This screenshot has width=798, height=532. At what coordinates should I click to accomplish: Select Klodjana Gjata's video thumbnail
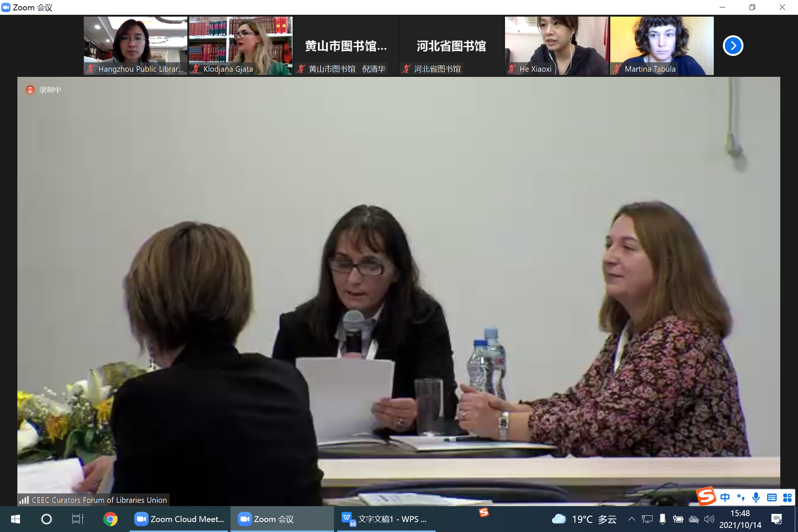[x=241, y=46]
